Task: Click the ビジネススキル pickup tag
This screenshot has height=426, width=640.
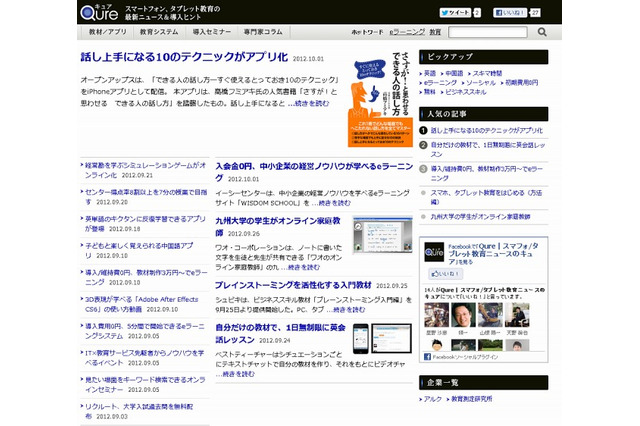Action: (x=465, y=92)
